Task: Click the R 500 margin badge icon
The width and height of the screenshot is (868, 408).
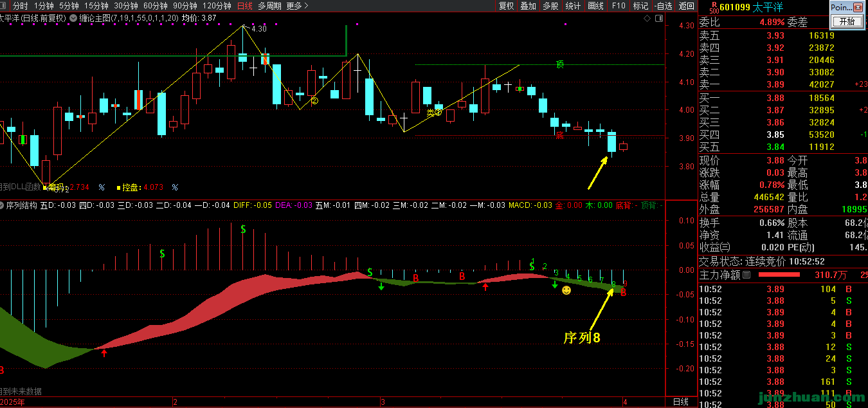Action: tap(713, 7)
